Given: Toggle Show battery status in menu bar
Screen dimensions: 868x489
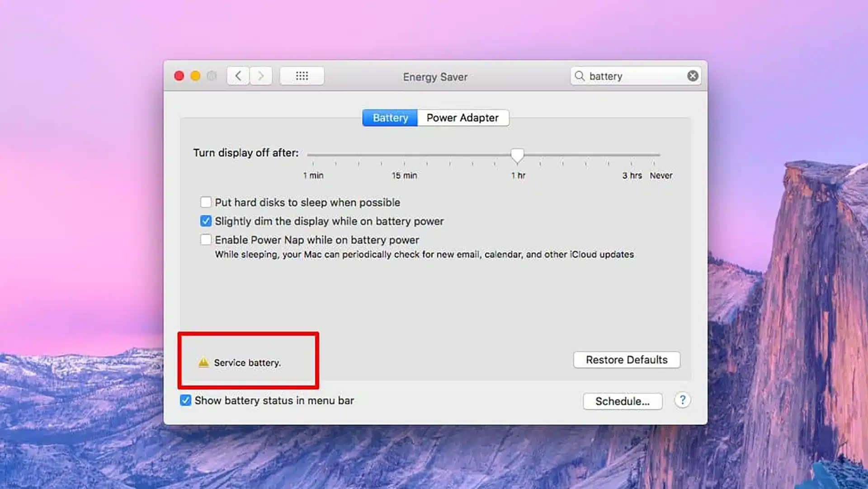Looking at the screenshot, I should tap(185, 400).
